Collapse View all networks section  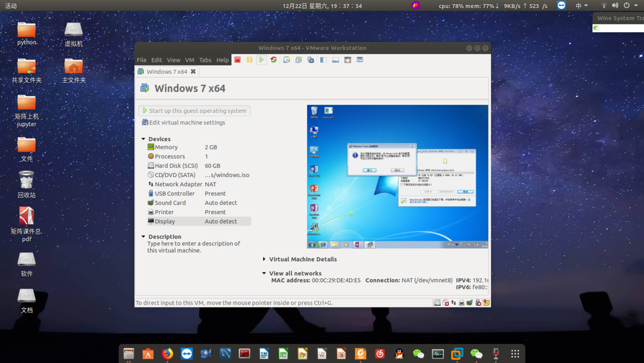point(264,273)
